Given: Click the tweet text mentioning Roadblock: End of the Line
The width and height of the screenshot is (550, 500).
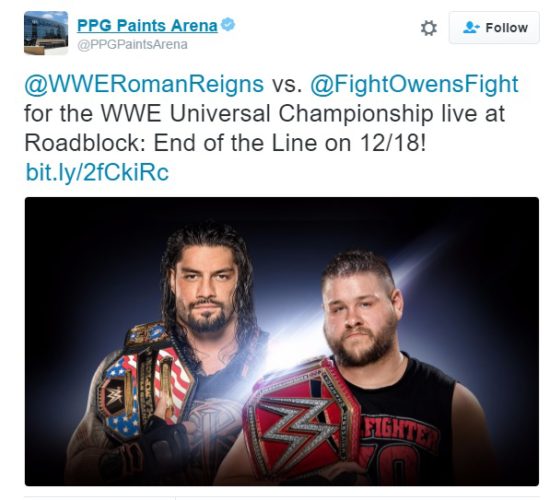Looking at the screenshot, I should pyautogui.click(x=224, y=143).
